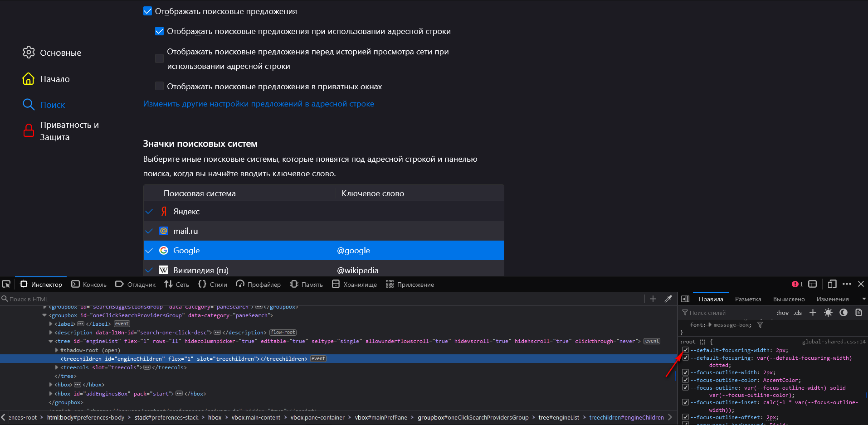Click the flow-root badge on description node

(283, 333)
